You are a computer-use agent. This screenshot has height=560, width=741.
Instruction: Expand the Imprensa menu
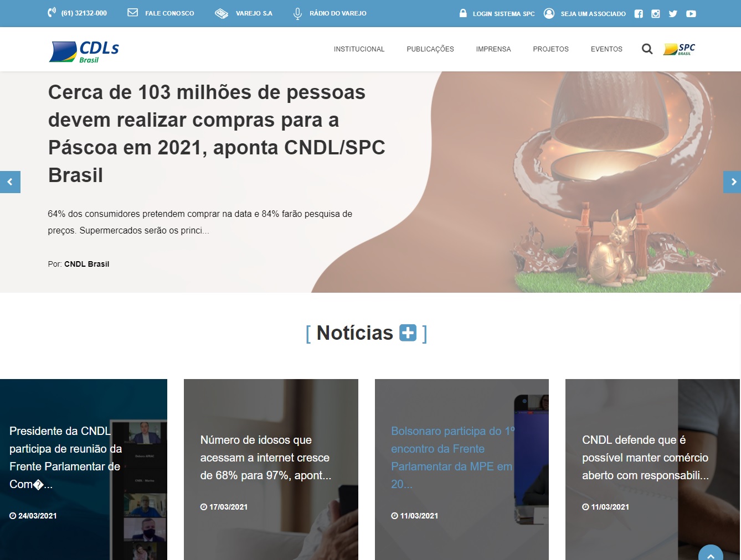pyautogui.click(x=493, y=49)
